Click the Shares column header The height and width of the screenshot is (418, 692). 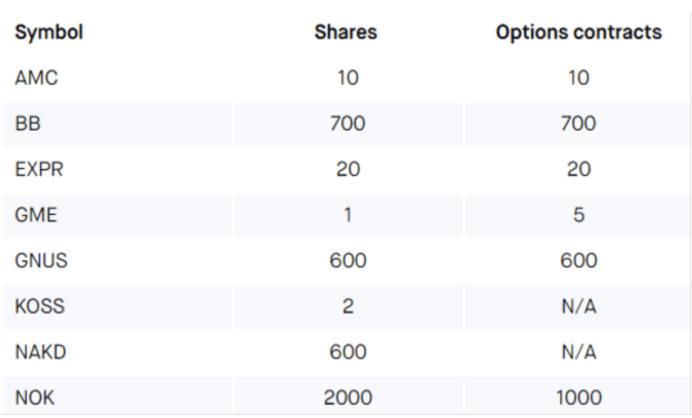346,32
